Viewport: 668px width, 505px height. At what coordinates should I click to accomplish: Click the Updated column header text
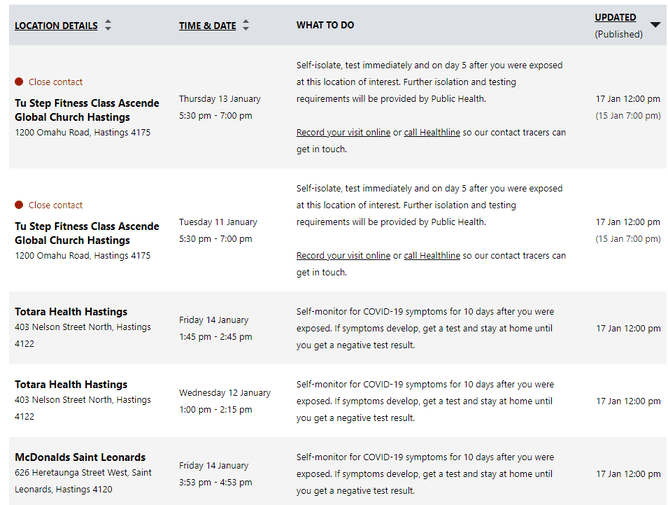(615, 17)
